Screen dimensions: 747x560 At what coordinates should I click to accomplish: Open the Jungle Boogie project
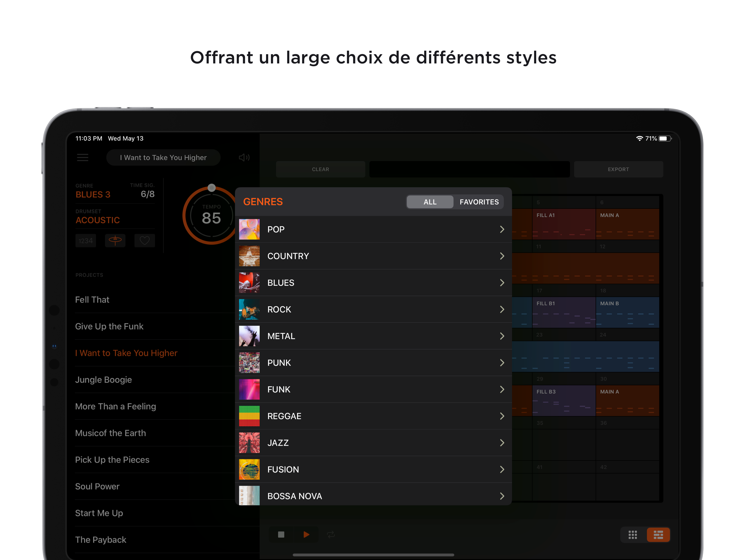pos(103,380)
